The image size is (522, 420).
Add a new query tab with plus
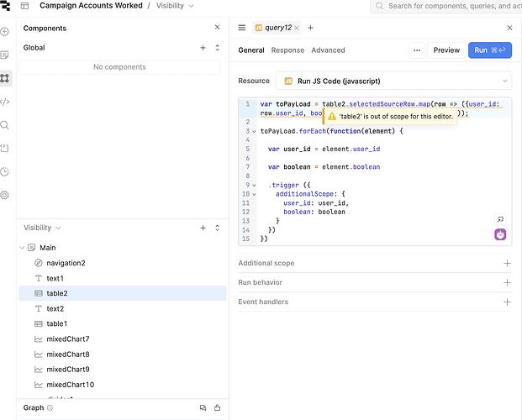pos(310,28)
